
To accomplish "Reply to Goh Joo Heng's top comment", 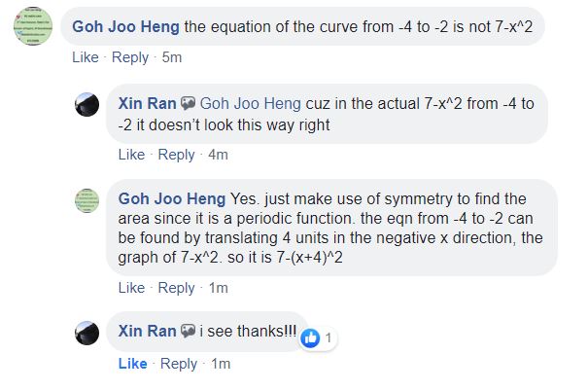I will [x=129, y=57].
